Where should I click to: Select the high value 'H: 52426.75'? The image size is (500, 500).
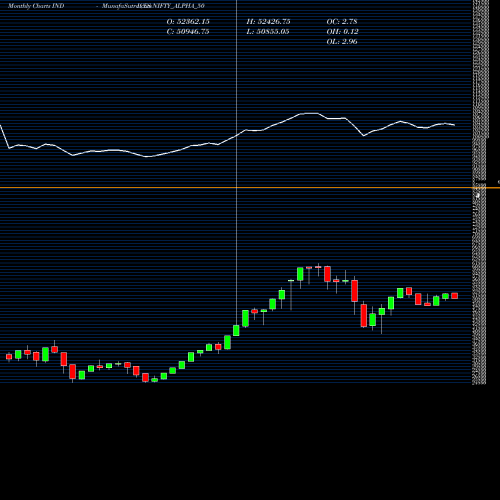point(268,22)
